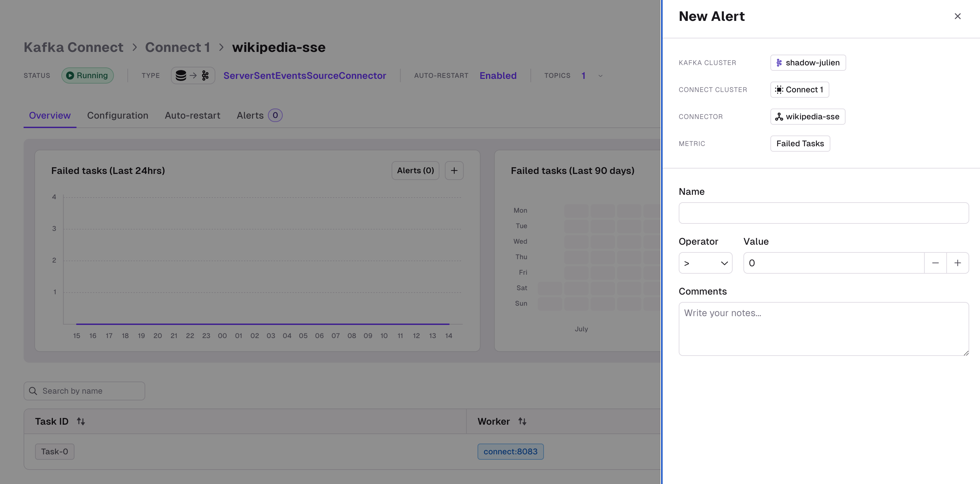Open Alerts (0) button on chart

click(x=416, y=171)
